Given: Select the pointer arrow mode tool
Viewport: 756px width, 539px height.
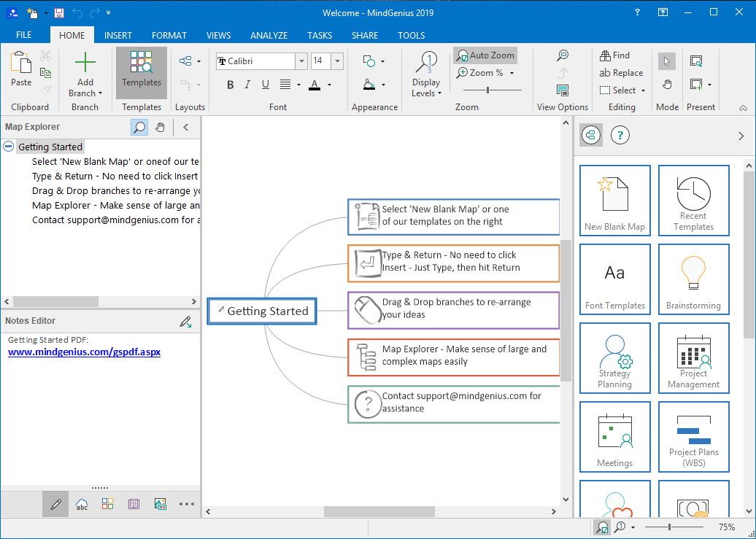Looking at the screenshot, I should pos(667,61).
